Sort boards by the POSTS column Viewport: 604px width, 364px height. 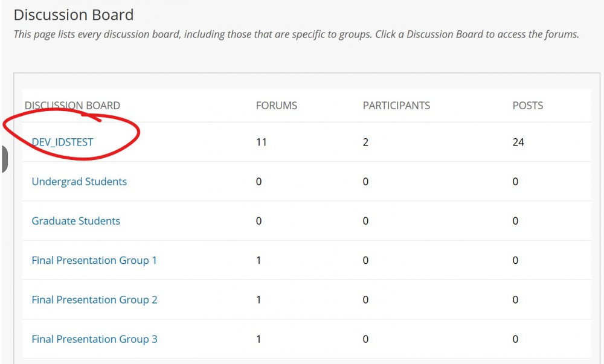click(527, 105)
